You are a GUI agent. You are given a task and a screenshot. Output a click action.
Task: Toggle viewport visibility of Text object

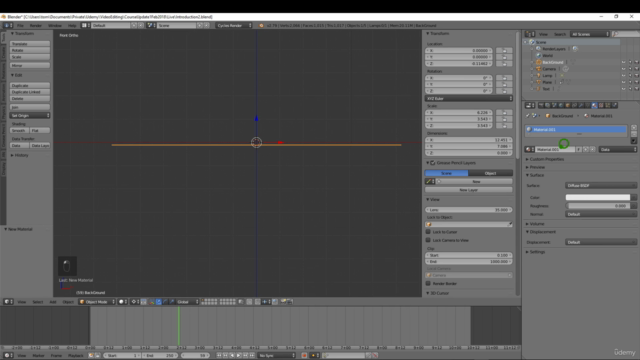pos(623,89)
